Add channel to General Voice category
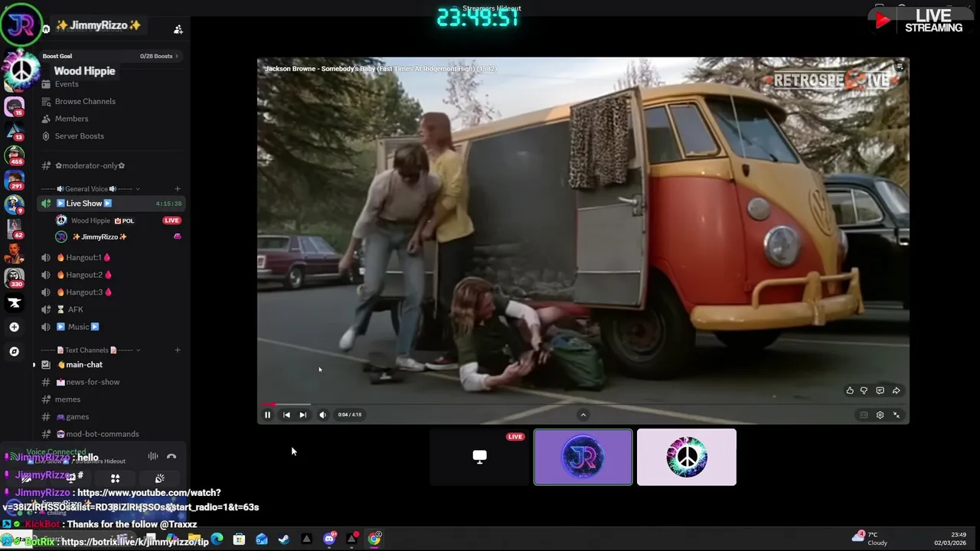 pos(177,189)
